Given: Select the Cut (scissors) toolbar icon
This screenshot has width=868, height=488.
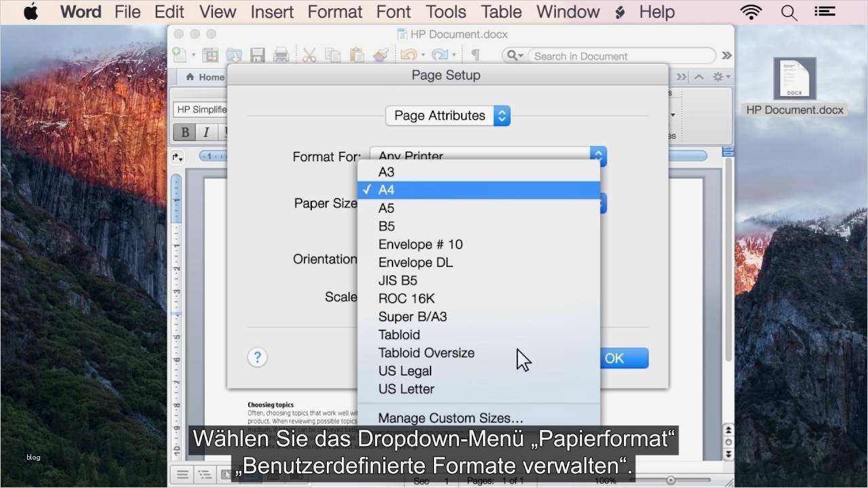Looking at the screenshot, I should pos(309,56).
